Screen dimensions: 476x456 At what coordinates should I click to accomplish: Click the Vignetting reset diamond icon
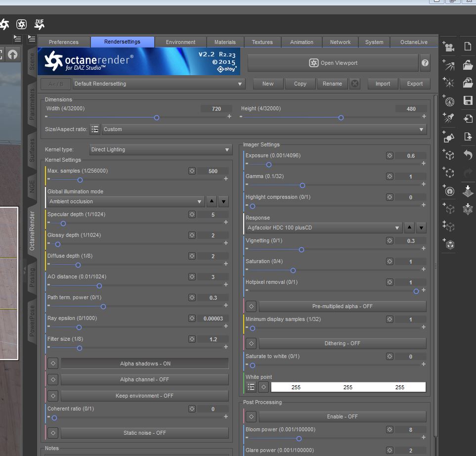point(390,240)
